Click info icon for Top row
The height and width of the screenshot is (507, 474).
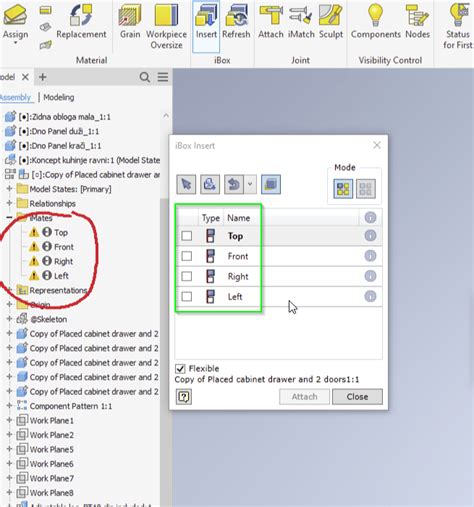tap(370, 236)
